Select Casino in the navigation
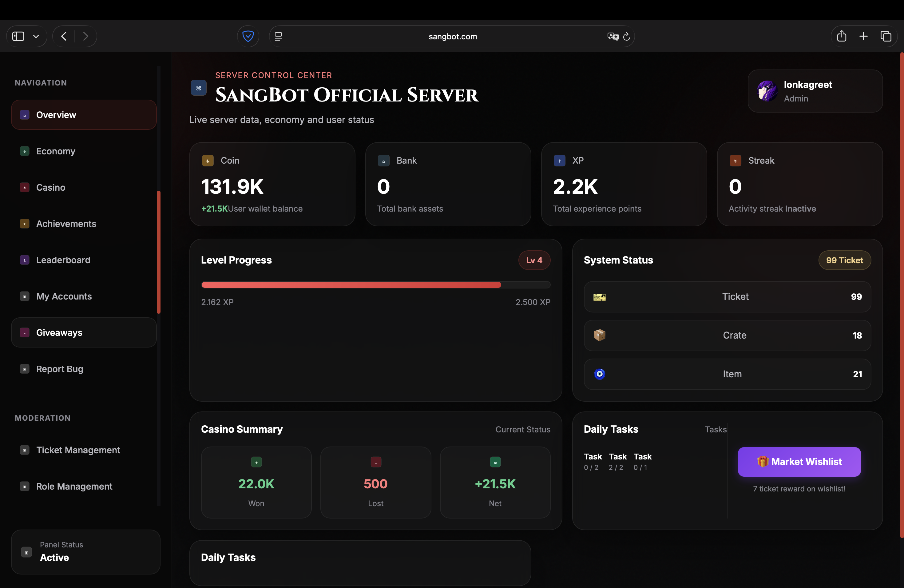 (x=50, y=188)
